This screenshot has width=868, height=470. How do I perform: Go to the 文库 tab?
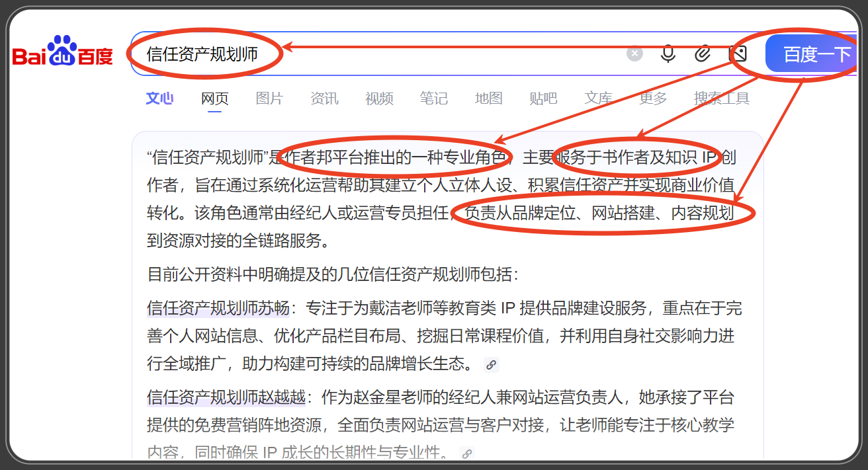598,98
